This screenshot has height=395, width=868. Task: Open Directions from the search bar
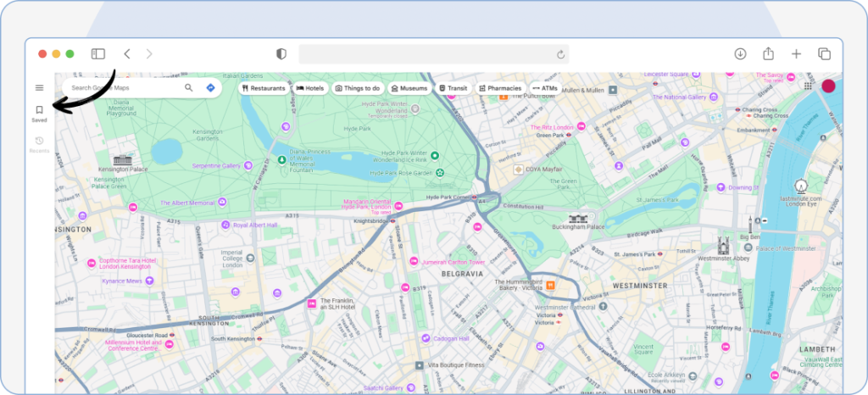(210, 87)
